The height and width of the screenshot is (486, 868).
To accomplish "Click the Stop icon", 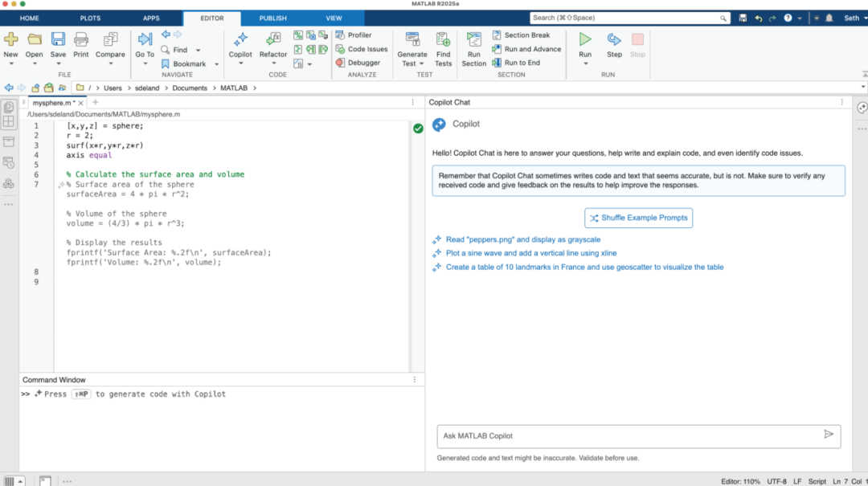I will point(637,39).
